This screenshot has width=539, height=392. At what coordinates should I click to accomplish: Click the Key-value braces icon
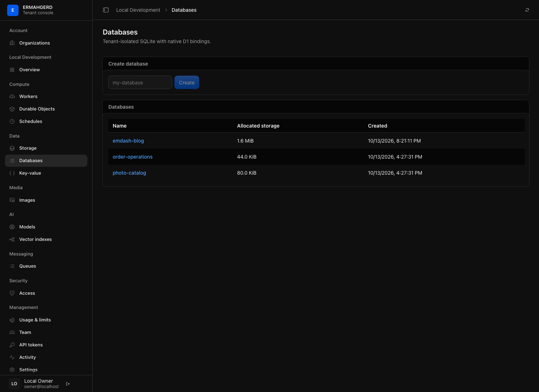click(12, 173)
